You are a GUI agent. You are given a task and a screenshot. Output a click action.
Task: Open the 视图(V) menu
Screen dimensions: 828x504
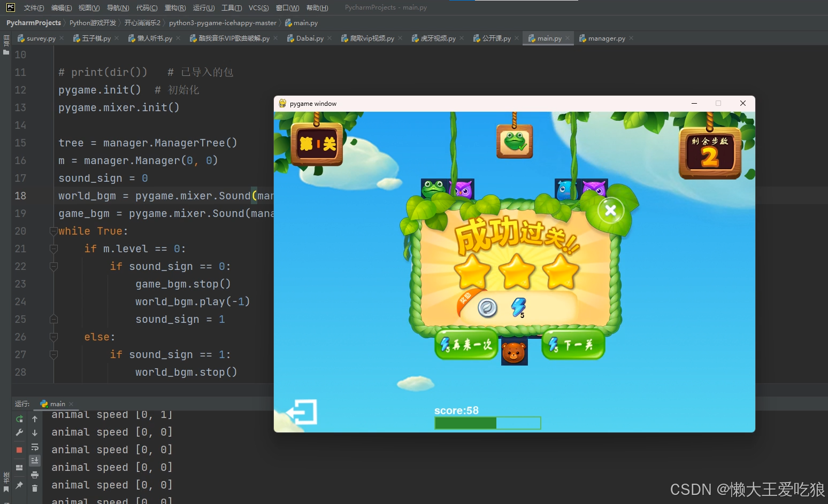[89, 7]
